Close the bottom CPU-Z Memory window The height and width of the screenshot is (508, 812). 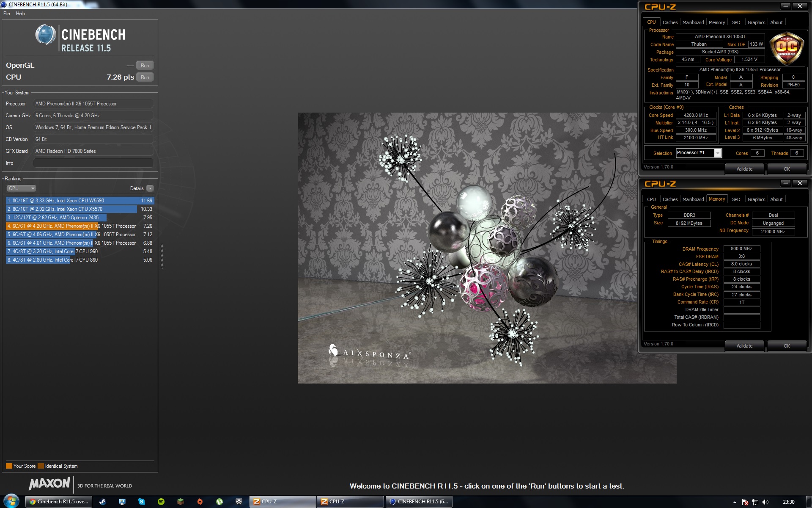(800, 183)
